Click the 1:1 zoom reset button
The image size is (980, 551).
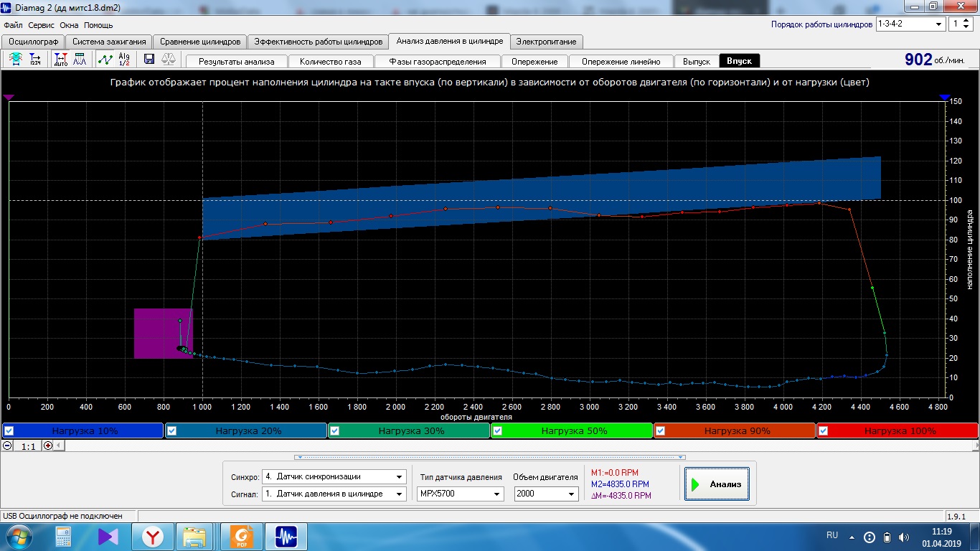[28, 446]
